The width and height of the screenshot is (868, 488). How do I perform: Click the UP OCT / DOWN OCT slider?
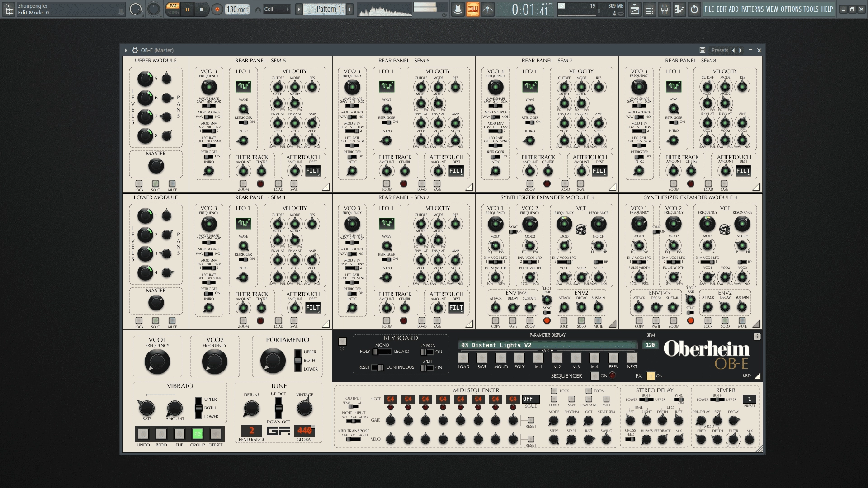[x=278, y=408]
